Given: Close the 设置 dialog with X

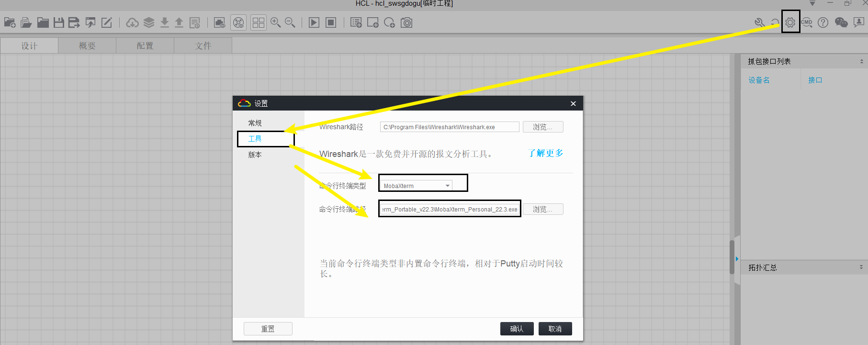Looking at the screenshot, I should coord(573,103).
